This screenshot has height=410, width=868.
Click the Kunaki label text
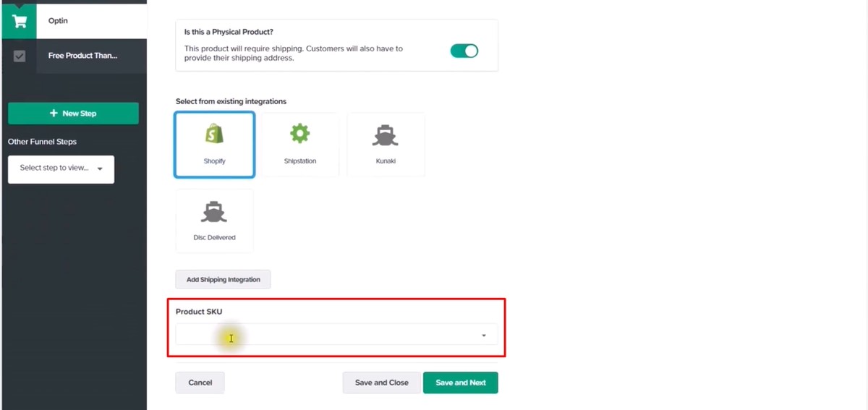tap(386, 161)
